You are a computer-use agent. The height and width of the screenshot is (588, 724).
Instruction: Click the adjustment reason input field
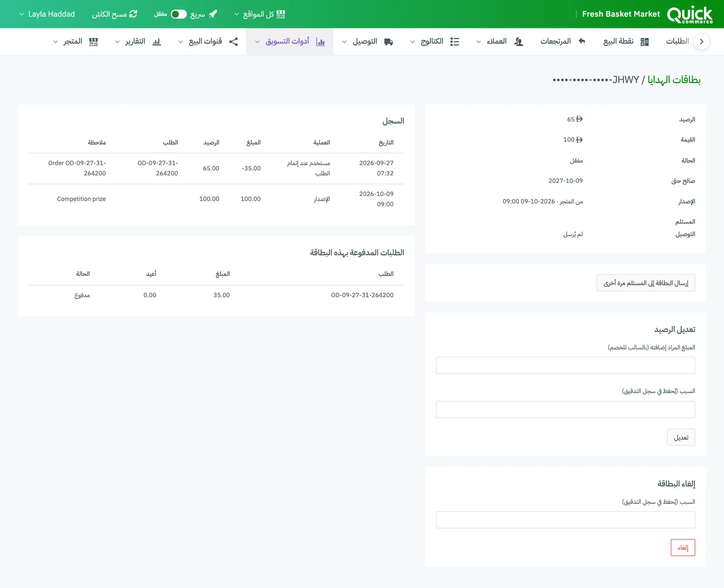pyautogui.click(x=565, y=410)
